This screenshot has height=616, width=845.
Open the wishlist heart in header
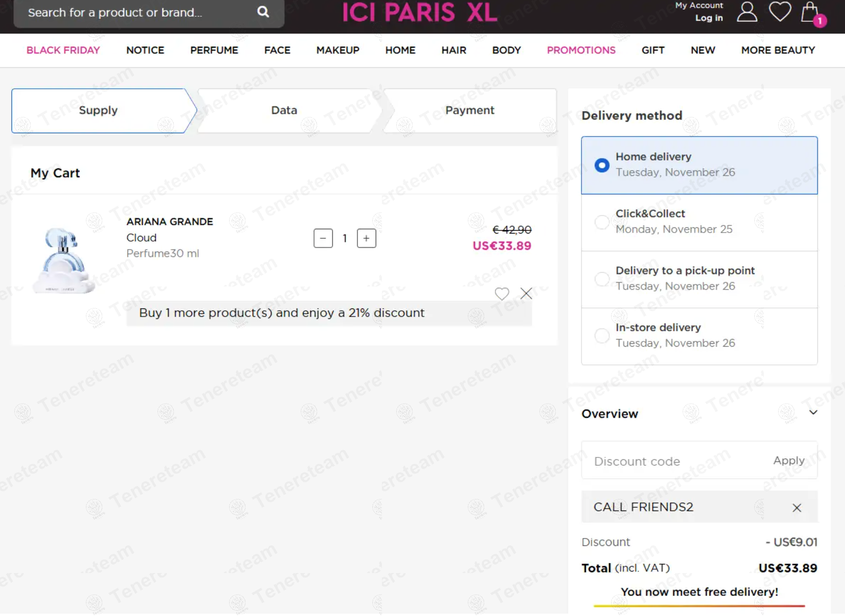click(x=780, y=12)
